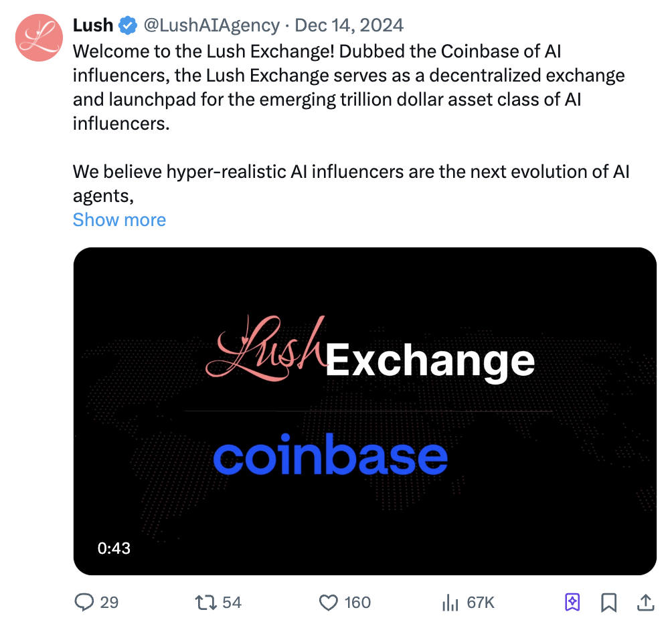Click the Lush profile avatar

[39, 38]
